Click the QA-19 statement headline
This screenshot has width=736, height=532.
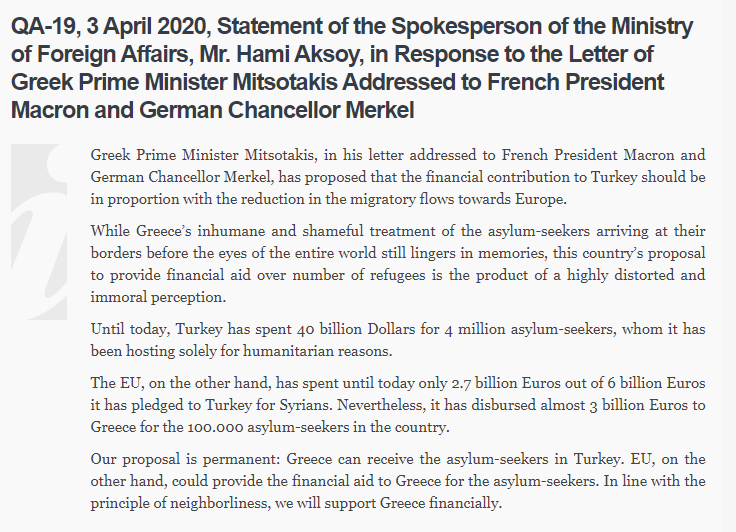click(x=352, y=68)
